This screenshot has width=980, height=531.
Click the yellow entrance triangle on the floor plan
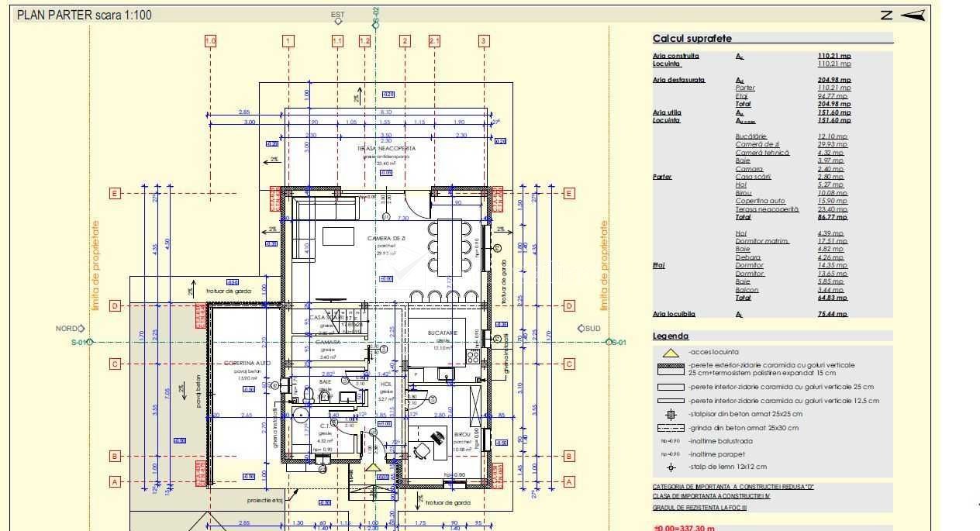[374, 467]
